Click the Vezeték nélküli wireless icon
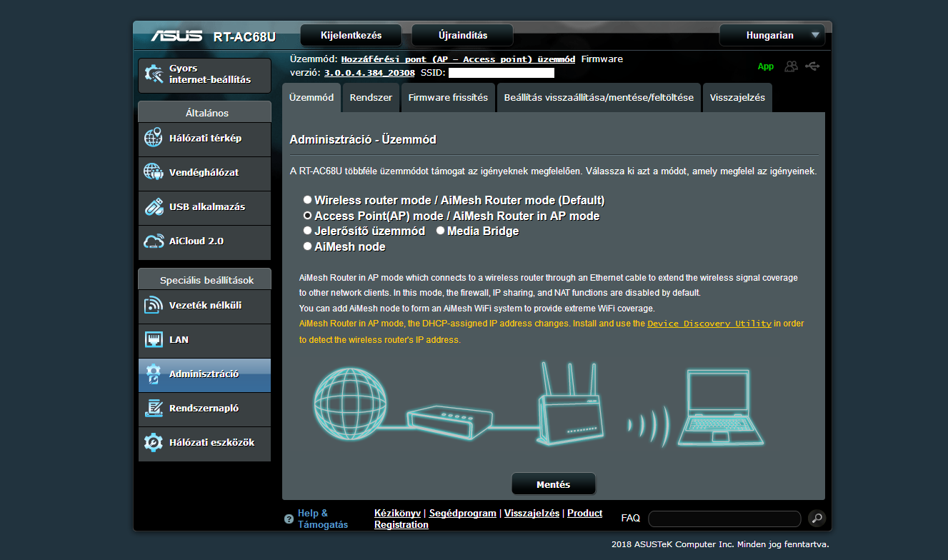This screenshot has height=560, width=948. coord(154,305)
